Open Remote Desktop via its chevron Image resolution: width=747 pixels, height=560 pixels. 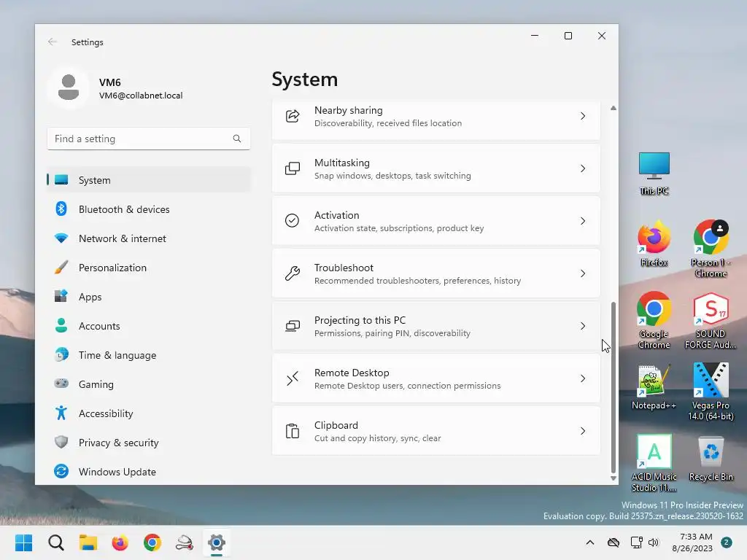[583, 378]
